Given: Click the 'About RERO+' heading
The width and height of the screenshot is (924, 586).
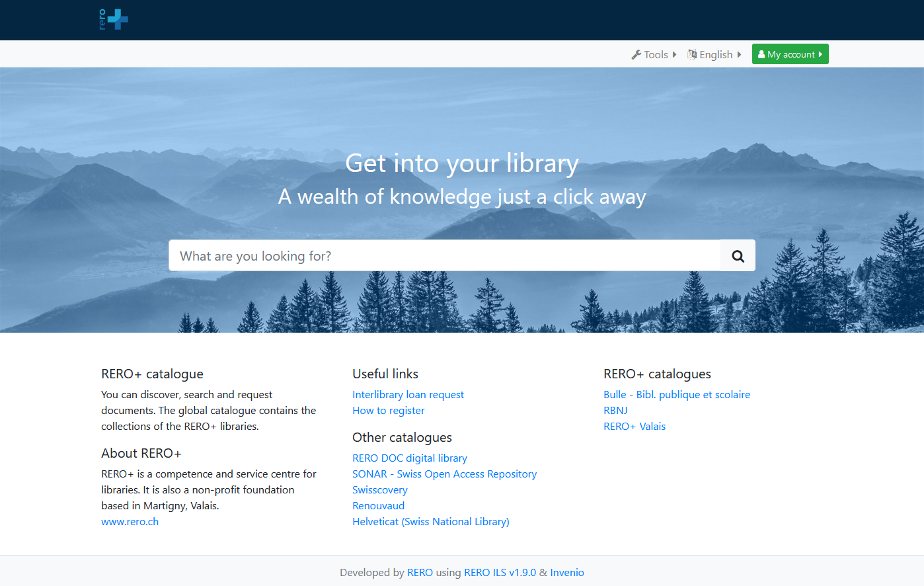Looking at the screenshot, I should click(141, 454).
